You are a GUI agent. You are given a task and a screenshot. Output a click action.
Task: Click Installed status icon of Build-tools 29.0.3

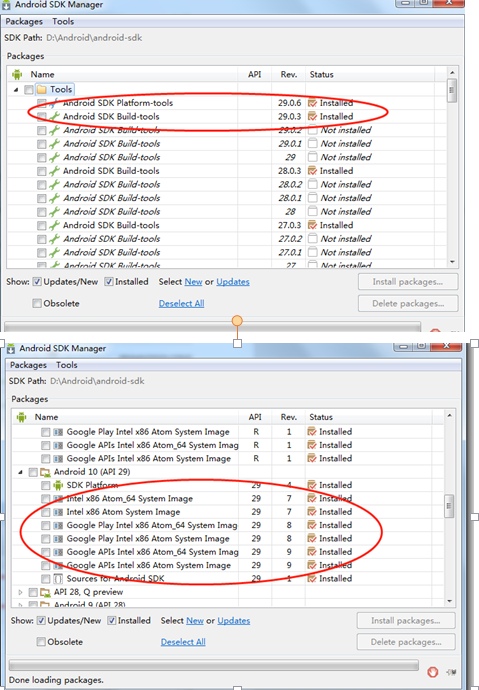tap(313, 117)
